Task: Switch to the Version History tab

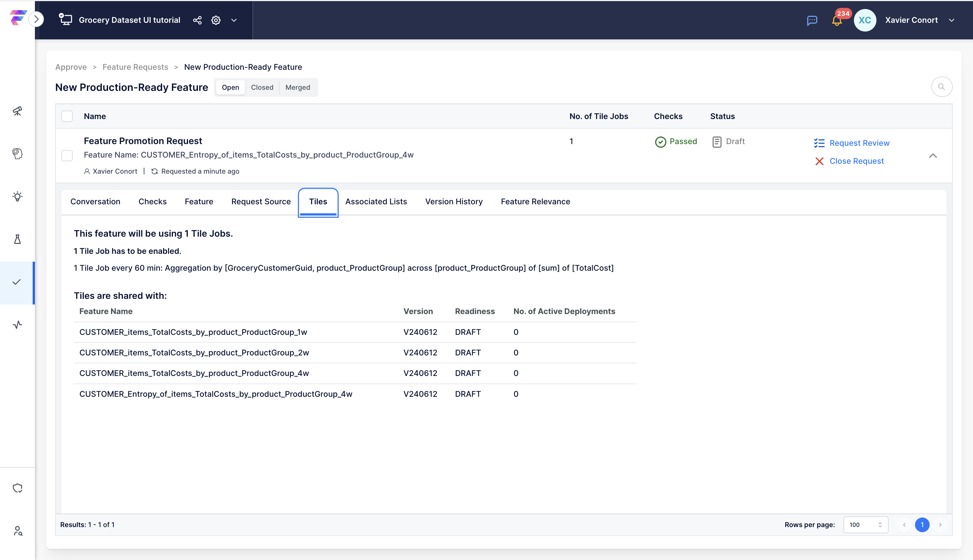Action: [x=454, y=201]
